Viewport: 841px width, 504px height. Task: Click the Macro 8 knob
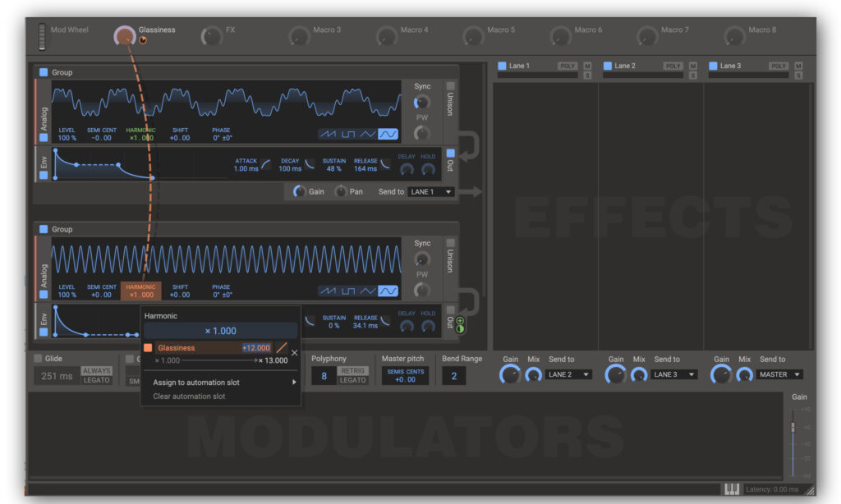733,36
